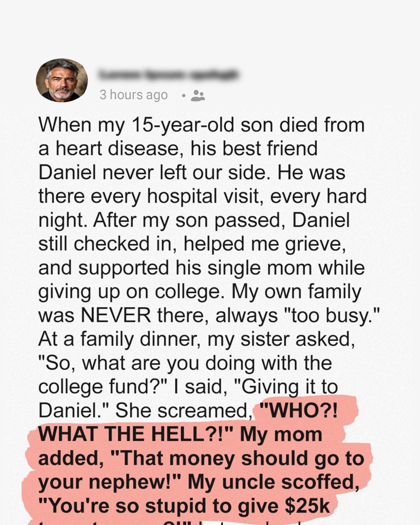Open the poster's profile picture
Screen dimensions: 420x525
(62, 80)
